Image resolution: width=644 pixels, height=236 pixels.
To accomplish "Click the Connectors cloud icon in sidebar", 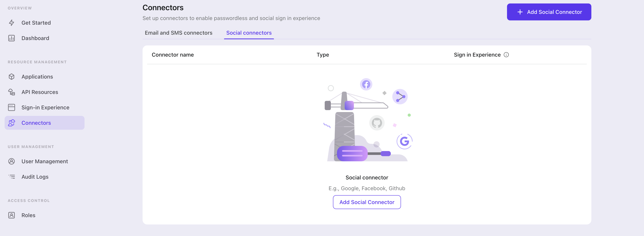I will (12, 123).
